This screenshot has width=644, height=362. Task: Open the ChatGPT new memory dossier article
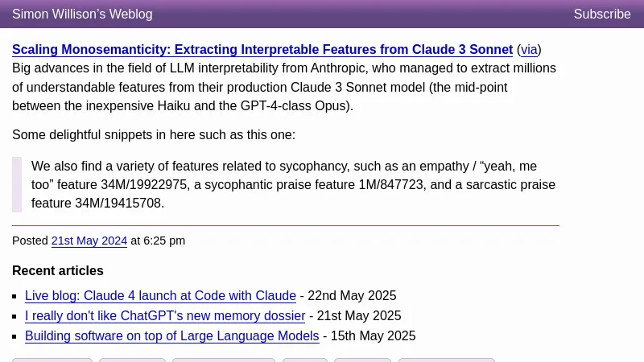click(165, 316)
